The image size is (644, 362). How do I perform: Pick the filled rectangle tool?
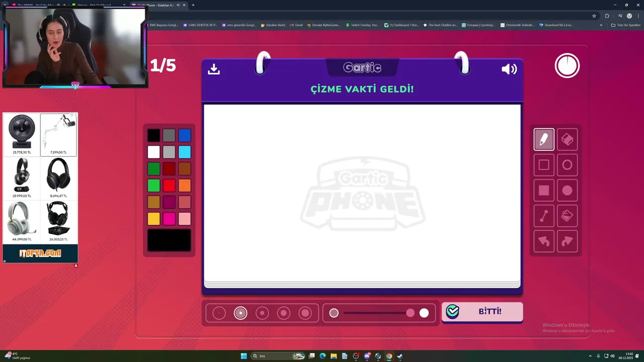click(x=543, y=191)
